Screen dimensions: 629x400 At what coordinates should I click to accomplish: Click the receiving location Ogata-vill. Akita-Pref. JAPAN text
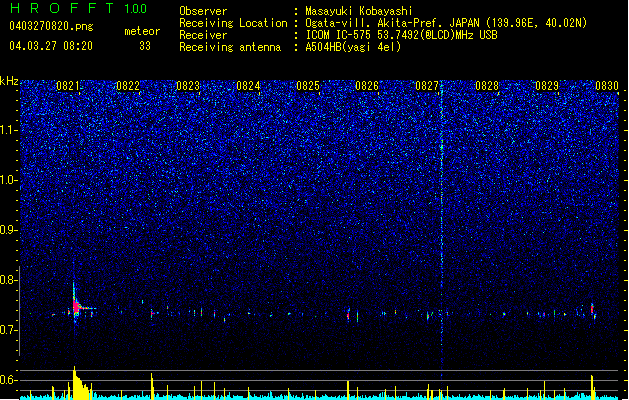446,23
